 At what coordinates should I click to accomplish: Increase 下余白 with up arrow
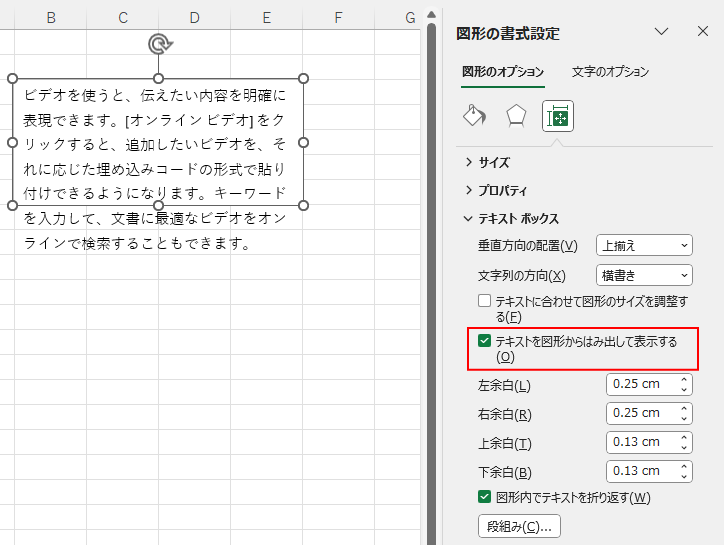[x=684, y=466]
